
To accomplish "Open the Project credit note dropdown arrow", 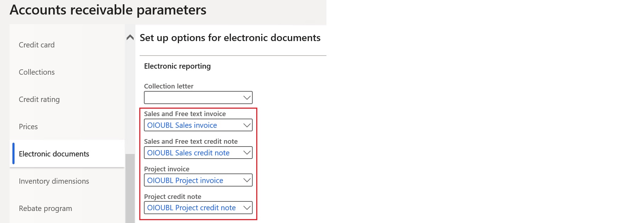I will (x=247, y=208).
